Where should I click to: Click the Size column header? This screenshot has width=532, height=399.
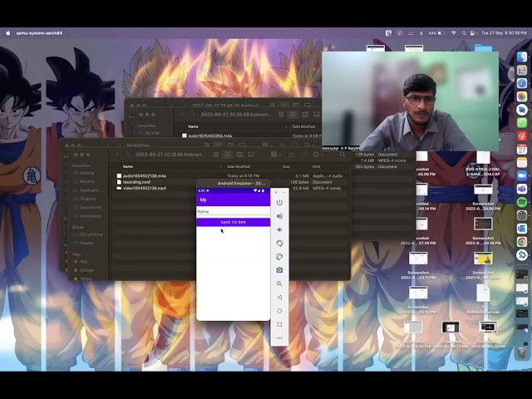286,166
